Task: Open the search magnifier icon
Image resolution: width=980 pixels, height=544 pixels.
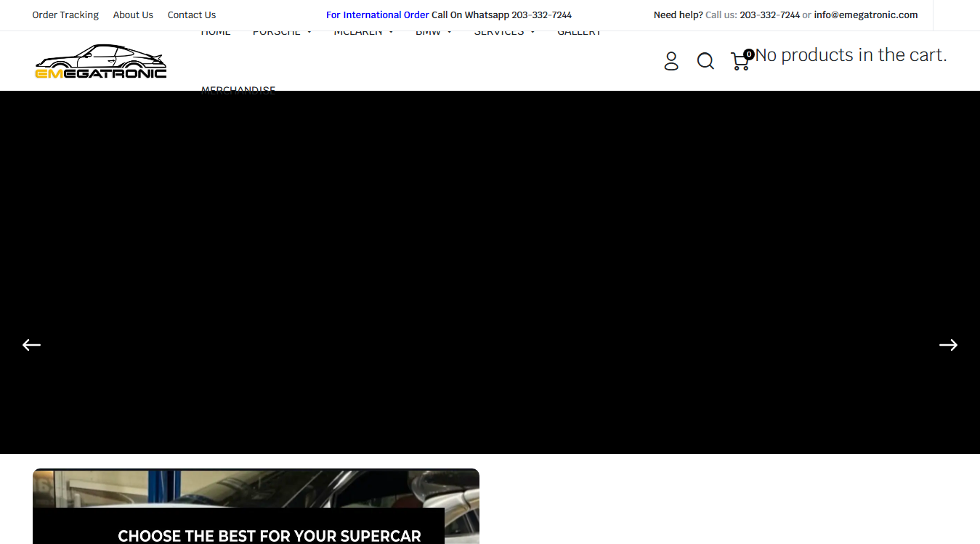Action: [705, 61]
